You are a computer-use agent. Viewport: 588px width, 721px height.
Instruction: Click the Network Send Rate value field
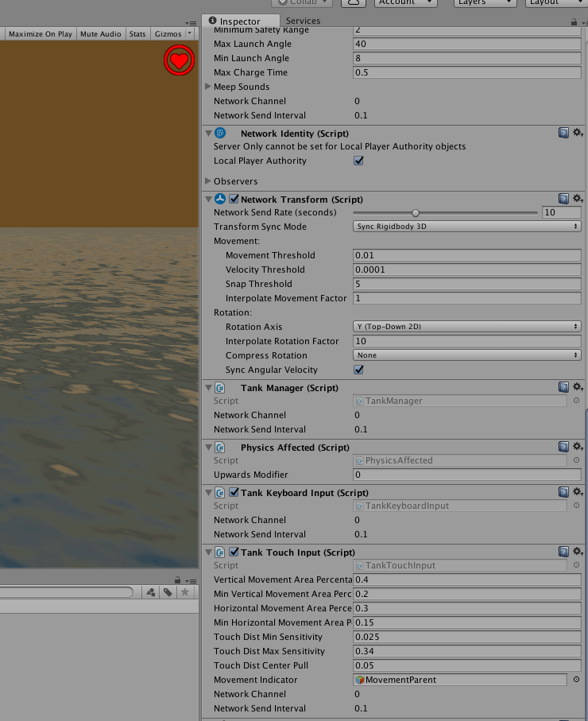561,212
